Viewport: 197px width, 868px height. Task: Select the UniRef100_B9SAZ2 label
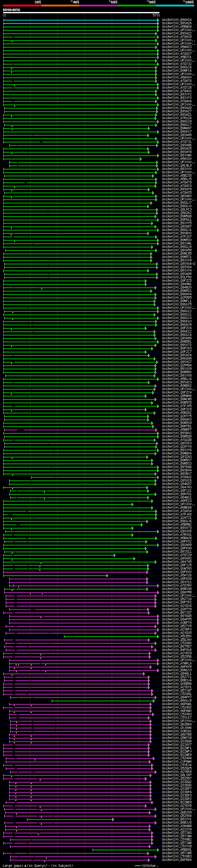coord(177,33)
